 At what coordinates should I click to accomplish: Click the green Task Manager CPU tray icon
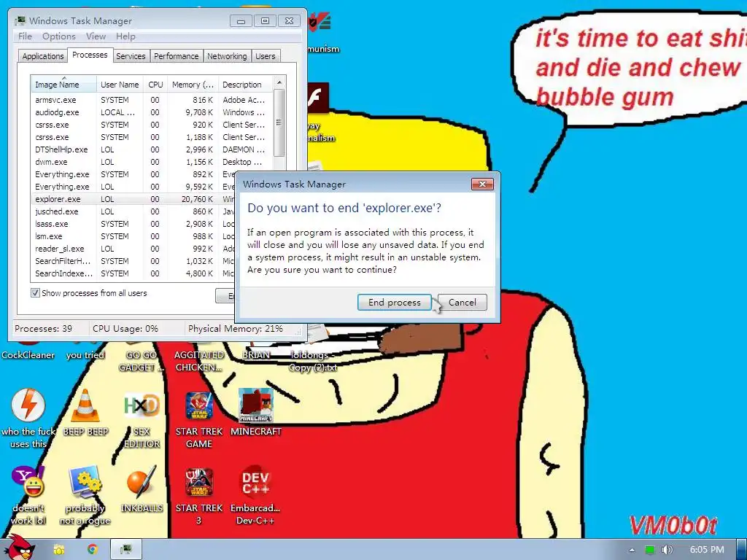click(650, 550)
